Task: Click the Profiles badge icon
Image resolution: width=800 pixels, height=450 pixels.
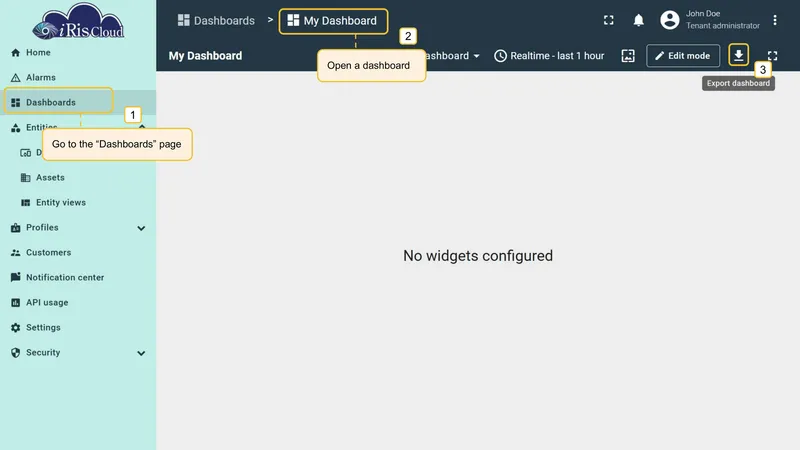Action: point(16,228)
